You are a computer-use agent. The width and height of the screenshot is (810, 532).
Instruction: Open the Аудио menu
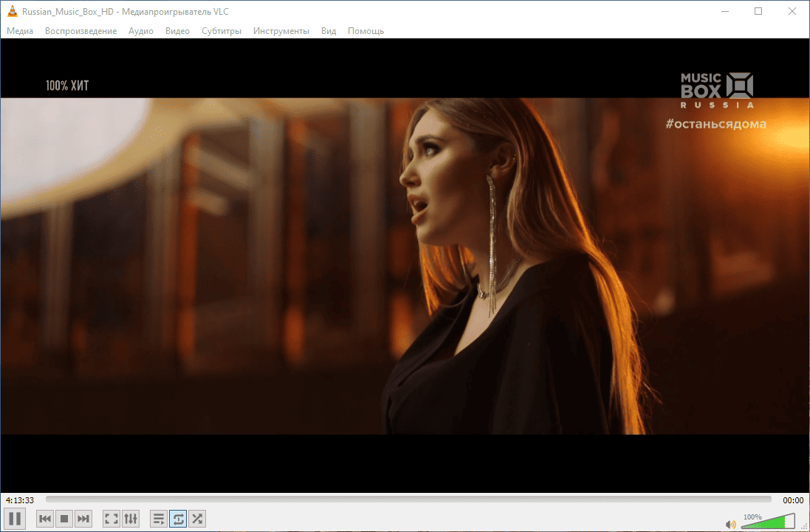(x=140, y=31)
